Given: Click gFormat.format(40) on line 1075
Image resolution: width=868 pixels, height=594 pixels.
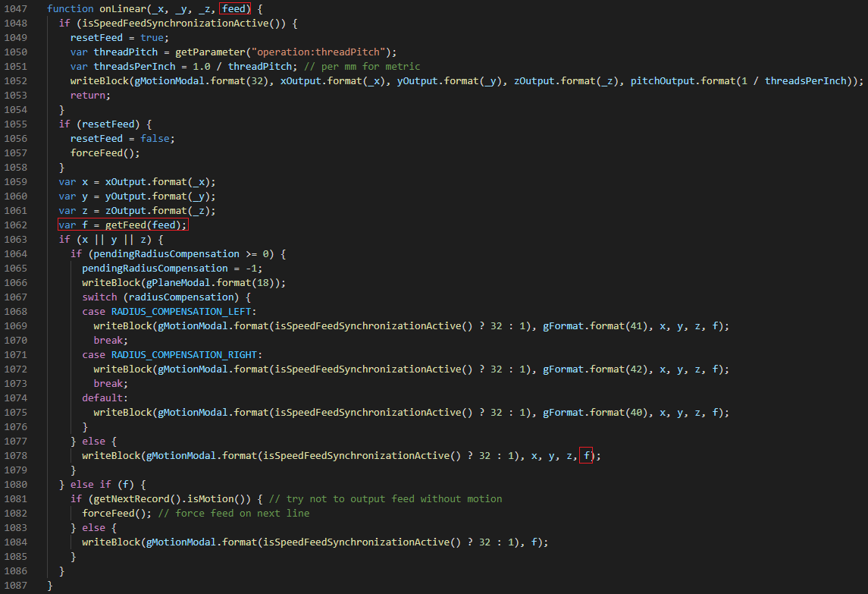Looking at the screenshot, I should (x=595, y=412).
